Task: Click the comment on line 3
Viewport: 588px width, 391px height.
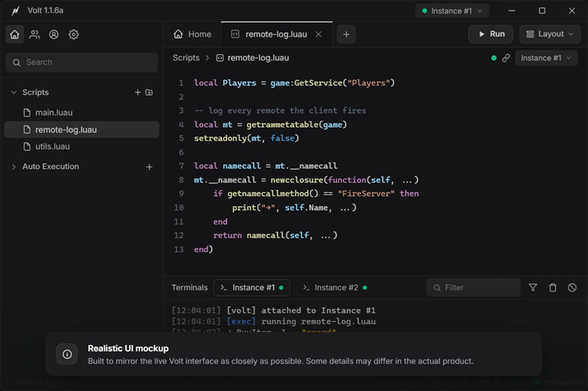Action: (280, 111)
